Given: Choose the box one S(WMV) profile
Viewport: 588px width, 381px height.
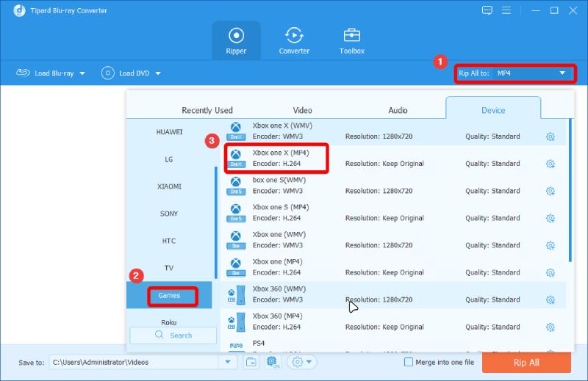Looking at the screenshot, I should (393, 186).
